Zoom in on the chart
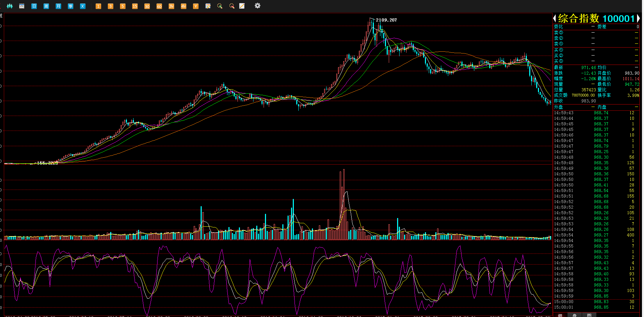The height and width of the screenshot is (317, 644). [x=220, y=6]
